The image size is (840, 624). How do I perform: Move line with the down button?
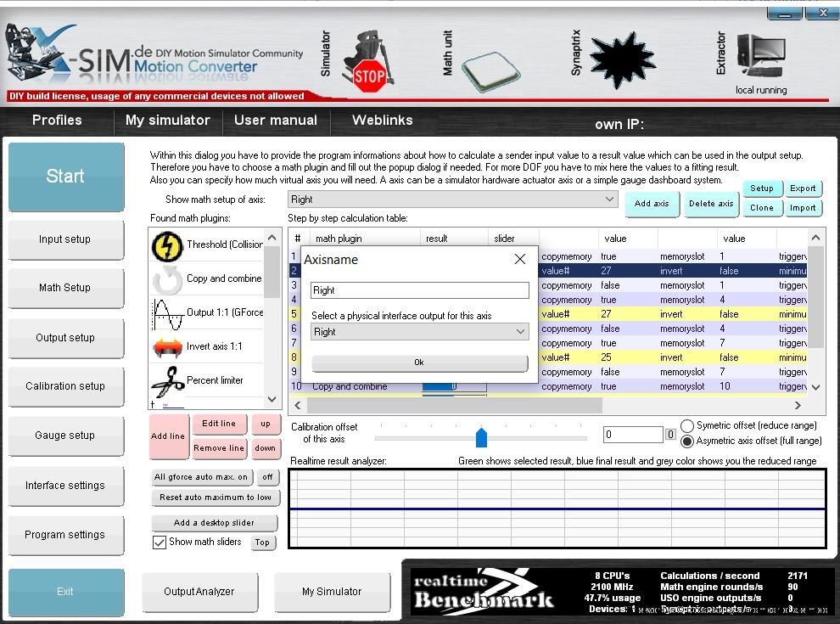click(x=266, y=448)
